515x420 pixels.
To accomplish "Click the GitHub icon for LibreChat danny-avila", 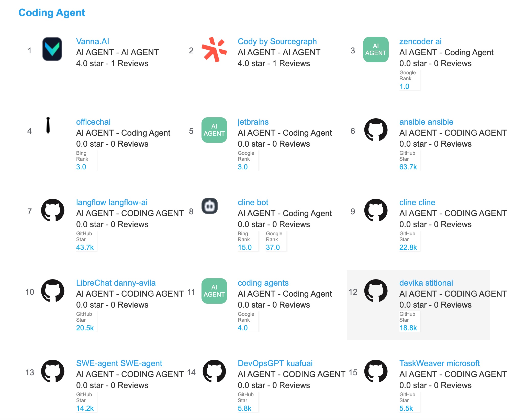I will tap(53, 291).
